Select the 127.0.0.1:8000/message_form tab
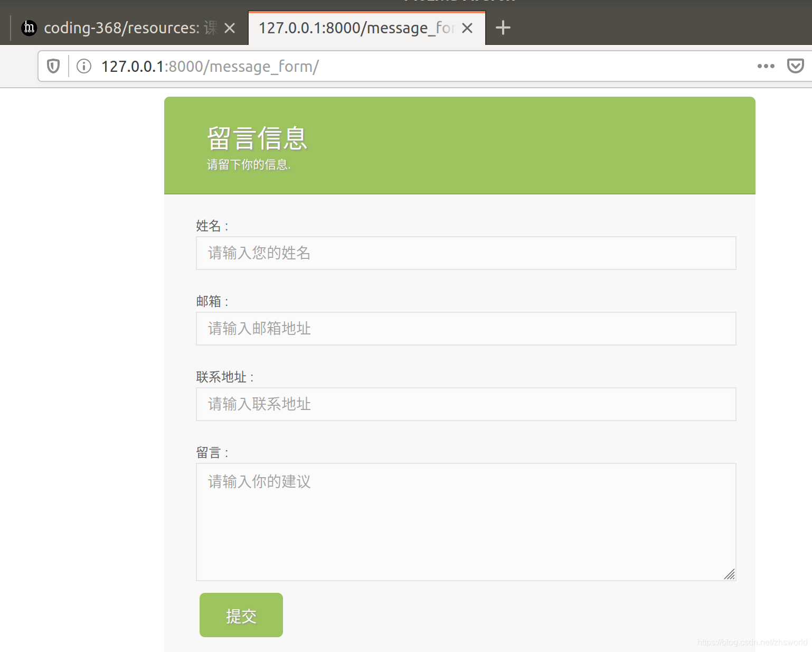This screenshot has width=812, height=652. (366, 27)
